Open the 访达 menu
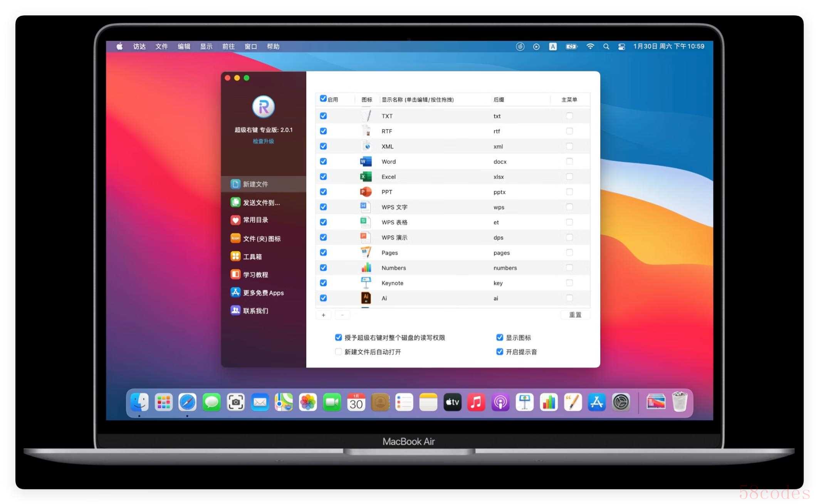 [x=139, y=47]
